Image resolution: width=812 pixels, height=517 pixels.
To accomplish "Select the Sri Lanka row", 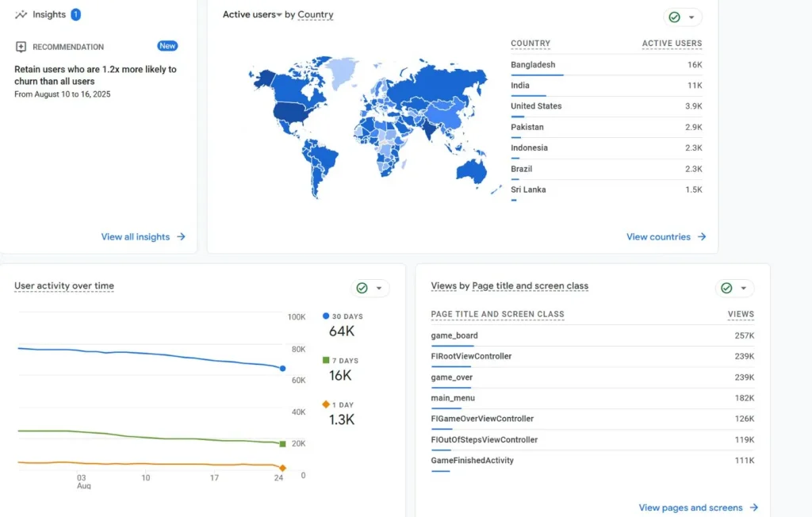I will [x=607, y=190].
